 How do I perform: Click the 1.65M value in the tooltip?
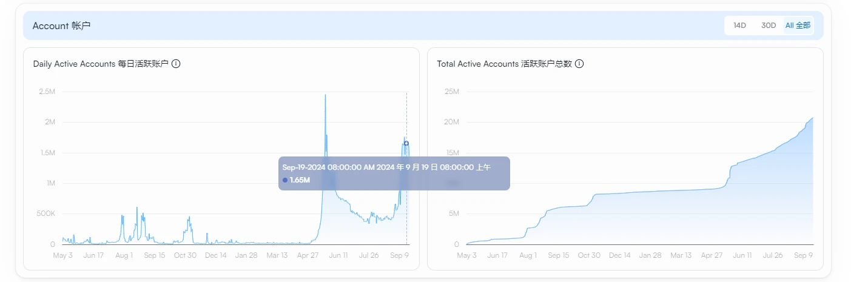tap(300, 180)
